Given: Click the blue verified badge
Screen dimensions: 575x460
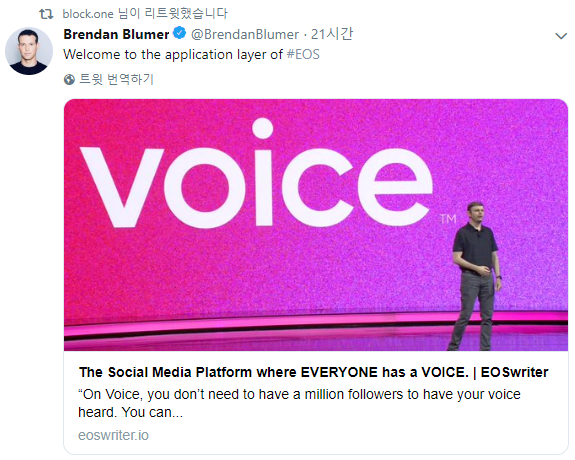Looking at the screenshot, I should pyautogui.click(x=180, y=33).
